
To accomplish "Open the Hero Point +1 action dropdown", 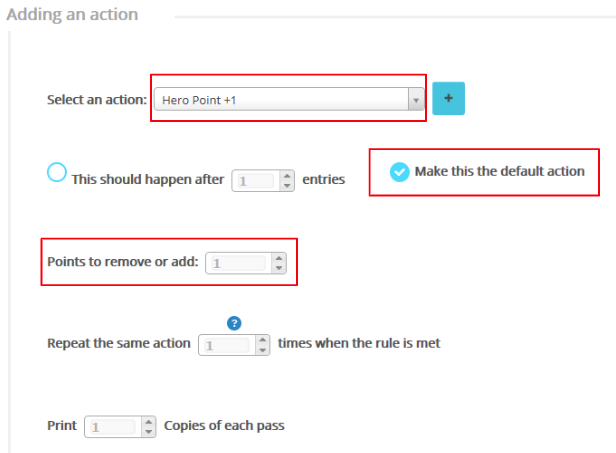I will (x=280, y=99).
